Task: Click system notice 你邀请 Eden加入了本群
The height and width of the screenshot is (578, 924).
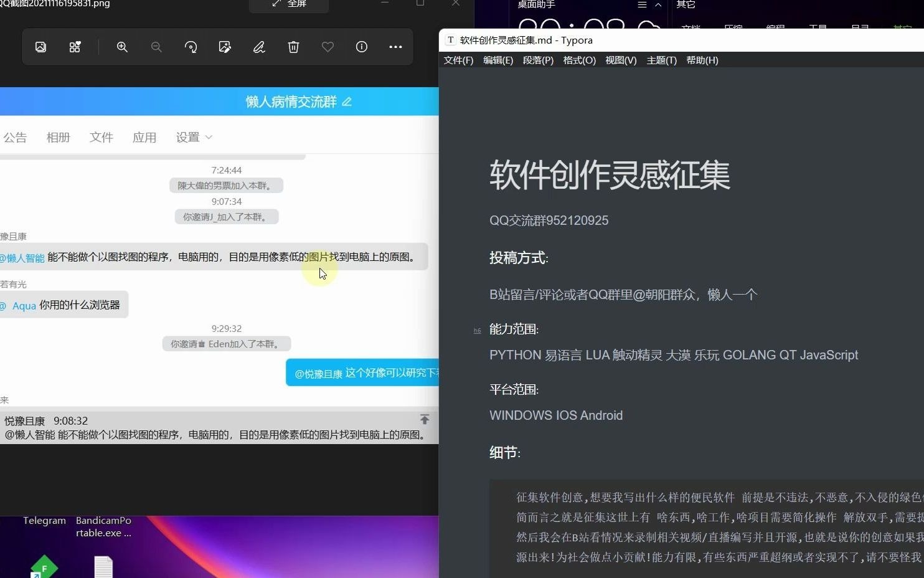Action: point(227,344)
